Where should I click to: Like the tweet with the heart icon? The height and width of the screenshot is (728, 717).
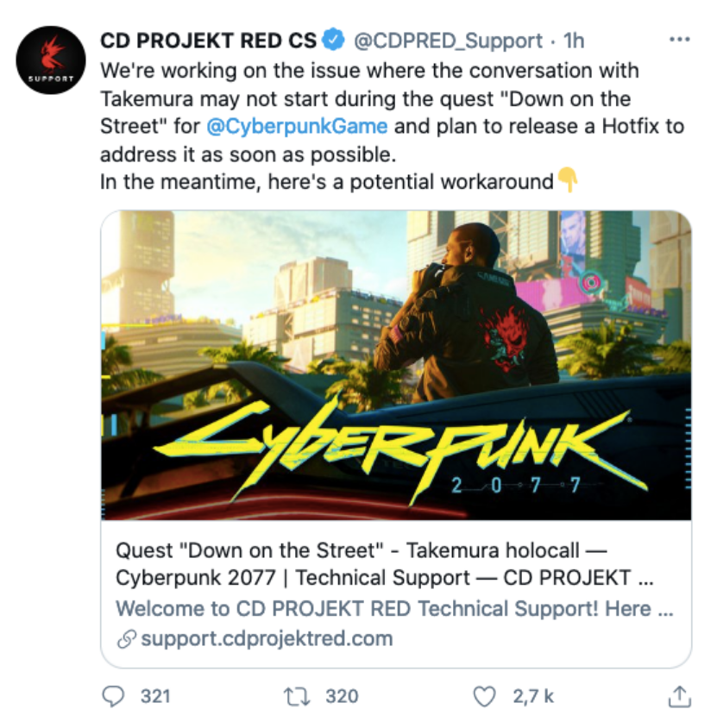coord(487,695)
